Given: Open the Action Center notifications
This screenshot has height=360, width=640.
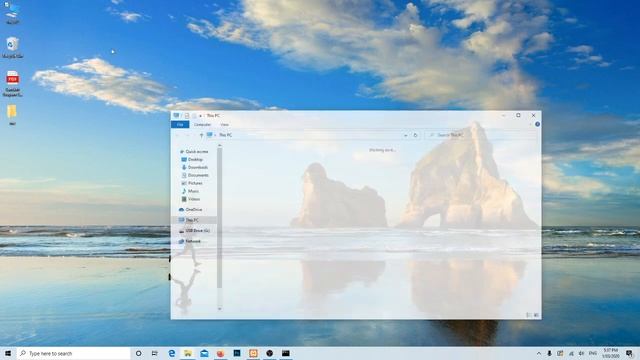Looking at the screenshot, I should click(629, 353).
